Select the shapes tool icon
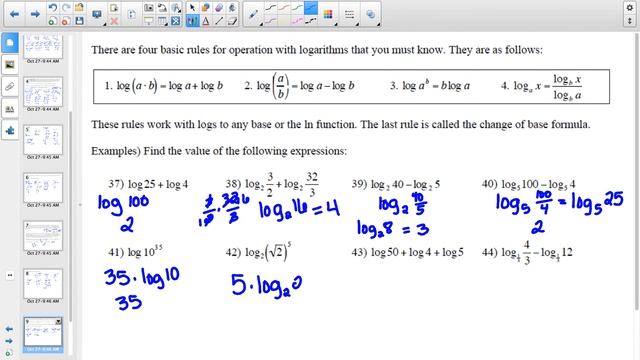 tap(206, 8)
